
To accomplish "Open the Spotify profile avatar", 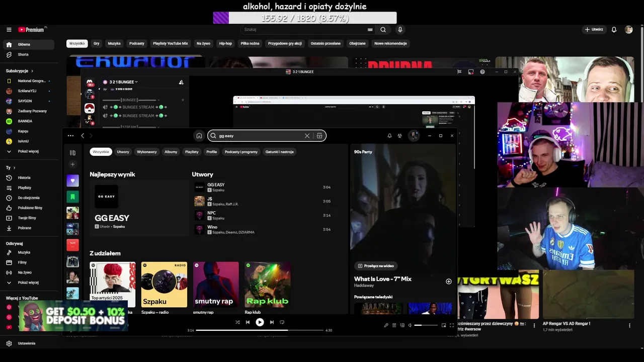I will [414, 136].
